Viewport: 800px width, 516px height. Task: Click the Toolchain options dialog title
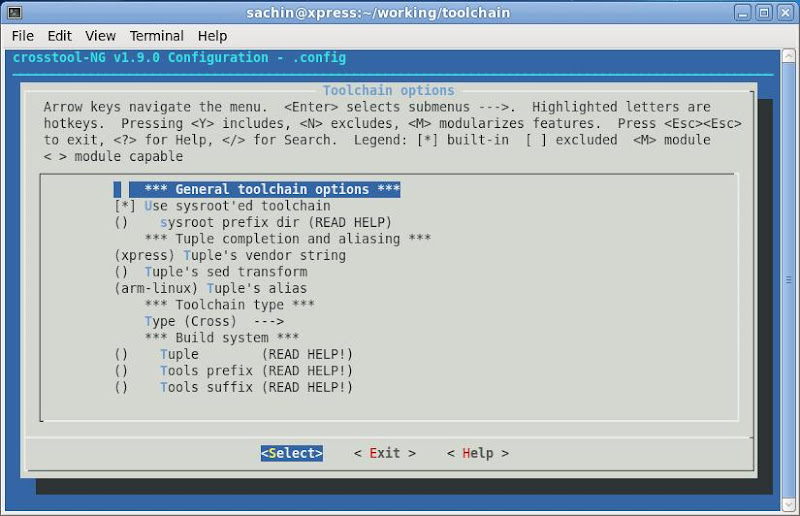coord(388,90)
